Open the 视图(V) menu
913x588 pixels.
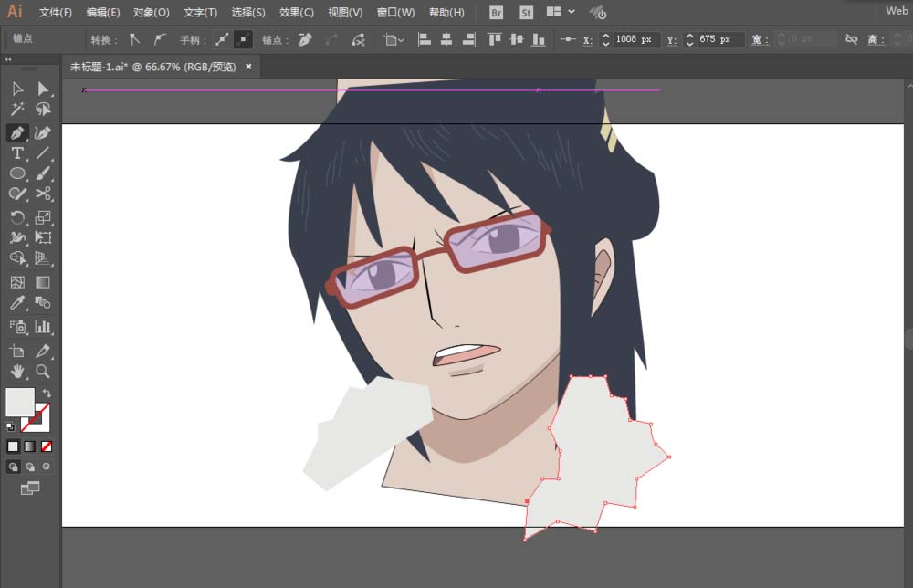(x=345, y=12)
